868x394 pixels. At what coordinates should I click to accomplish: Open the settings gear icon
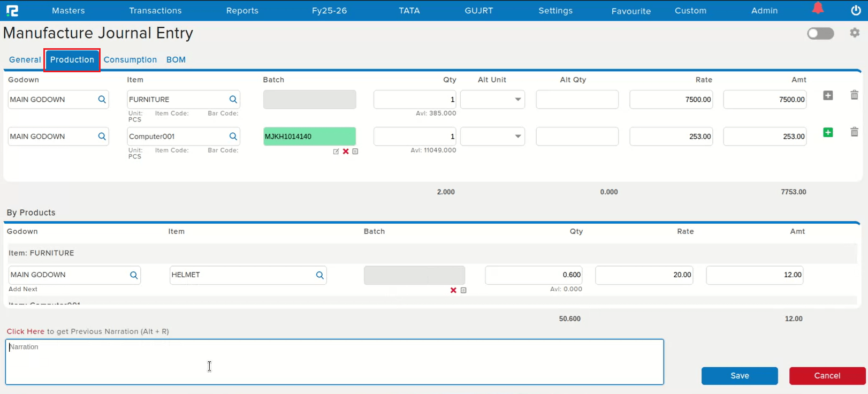(x=855, y=33)
